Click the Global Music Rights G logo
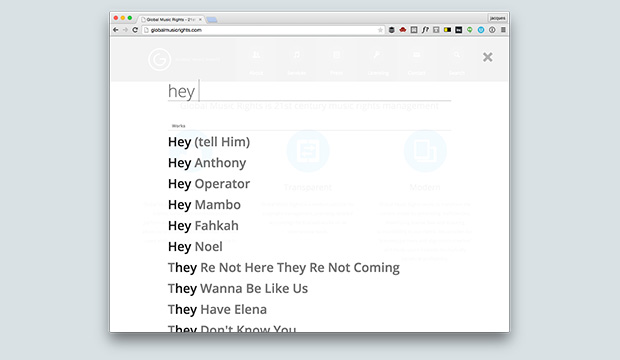Viewport: 620px width, 360px height. (159, 59)
